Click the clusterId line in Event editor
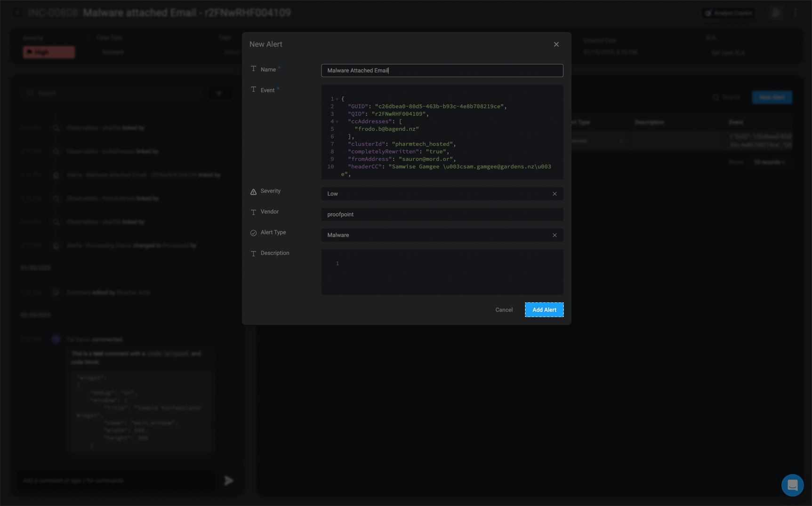Screen dimensions: 812x506 pos(402,144)
